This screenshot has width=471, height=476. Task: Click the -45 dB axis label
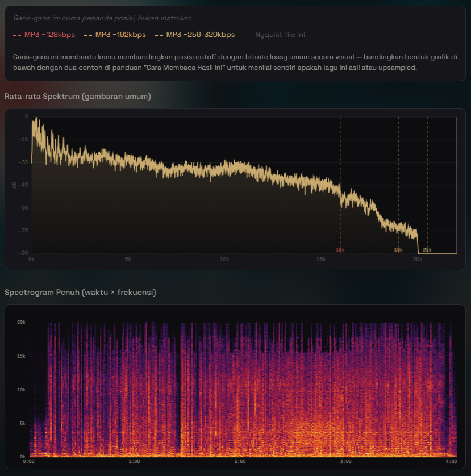point(23,185)
